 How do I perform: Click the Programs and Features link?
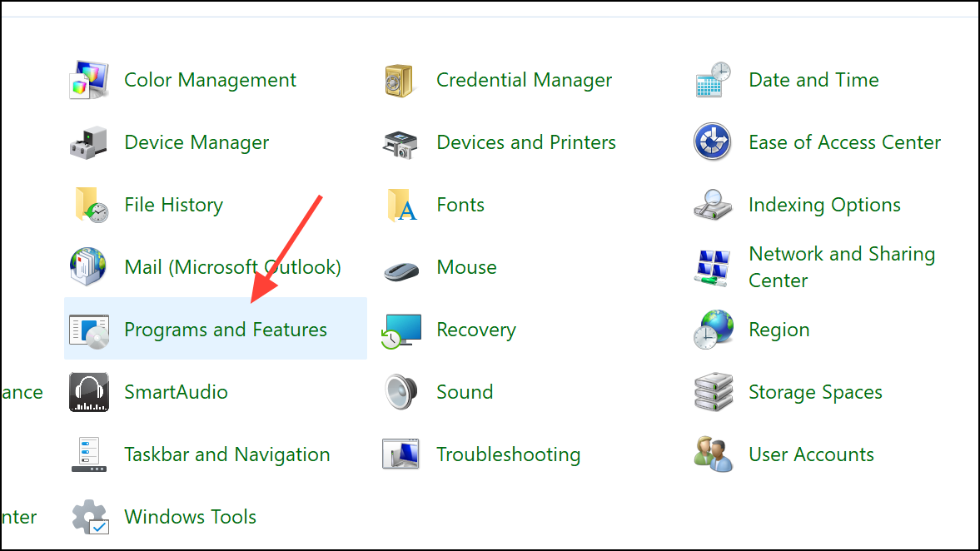click(x=225, y=329)
